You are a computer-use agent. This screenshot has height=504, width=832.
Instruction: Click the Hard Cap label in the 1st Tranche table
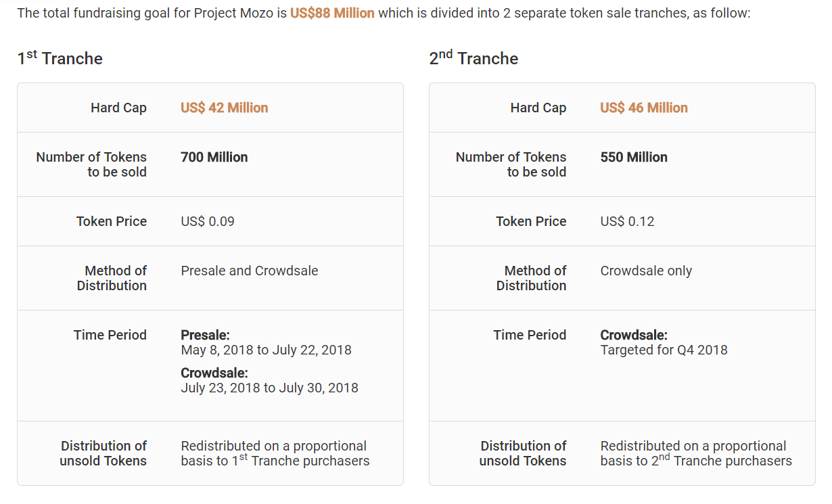(x=118, y=108)
